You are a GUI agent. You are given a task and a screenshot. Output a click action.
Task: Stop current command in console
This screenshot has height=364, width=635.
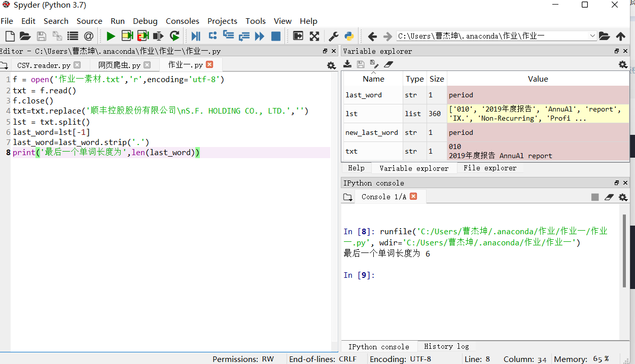tap(595, 197)
